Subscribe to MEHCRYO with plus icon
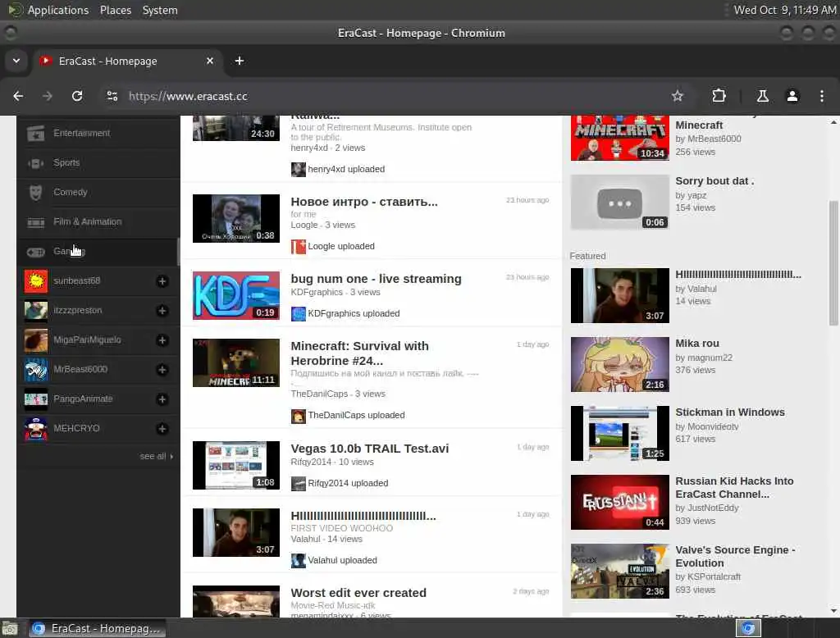 [162, 429]
